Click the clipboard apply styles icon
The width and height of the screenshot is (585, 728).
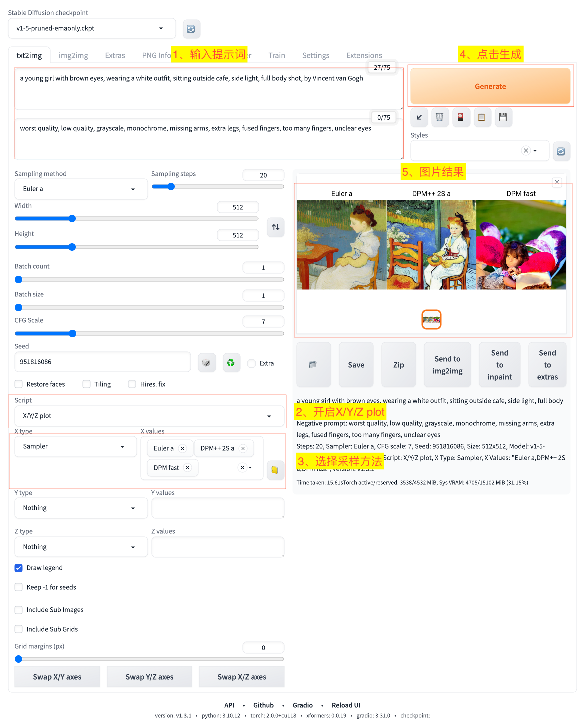[482, 117]
